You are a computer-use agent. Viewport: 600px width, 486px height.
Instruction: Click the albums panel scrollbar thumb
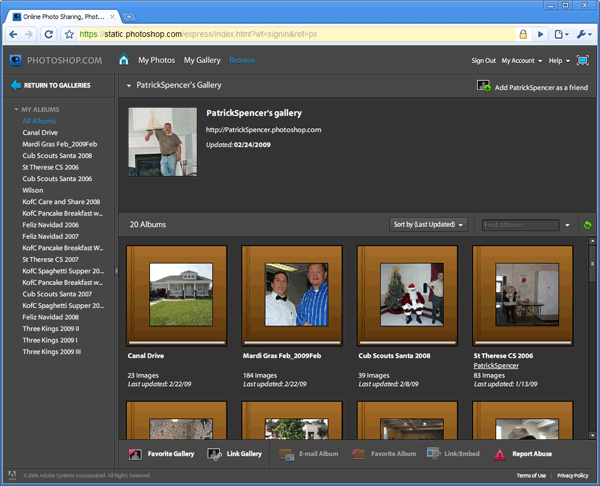click(x=592, y=264)
